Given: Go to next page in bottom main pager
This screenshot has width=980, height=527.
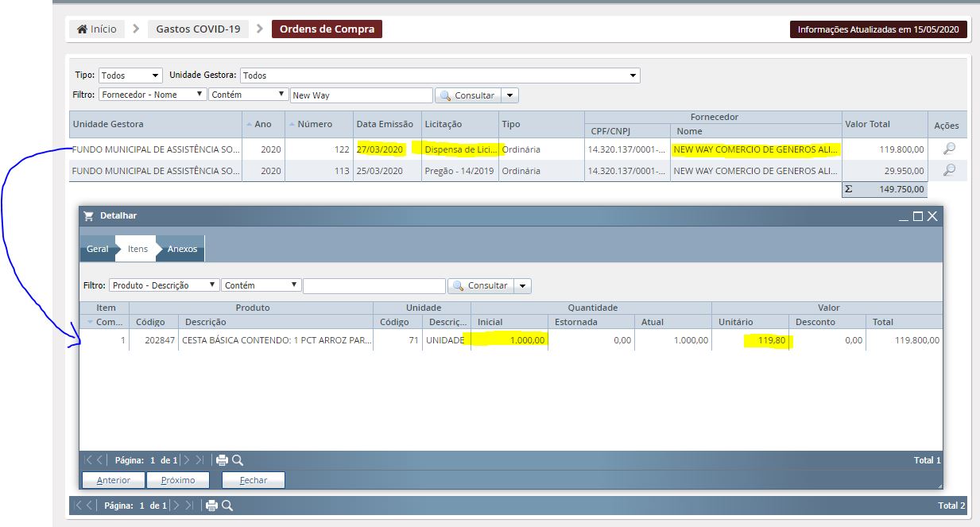Looking at the screenshot, I should click(x=176, y=506).
